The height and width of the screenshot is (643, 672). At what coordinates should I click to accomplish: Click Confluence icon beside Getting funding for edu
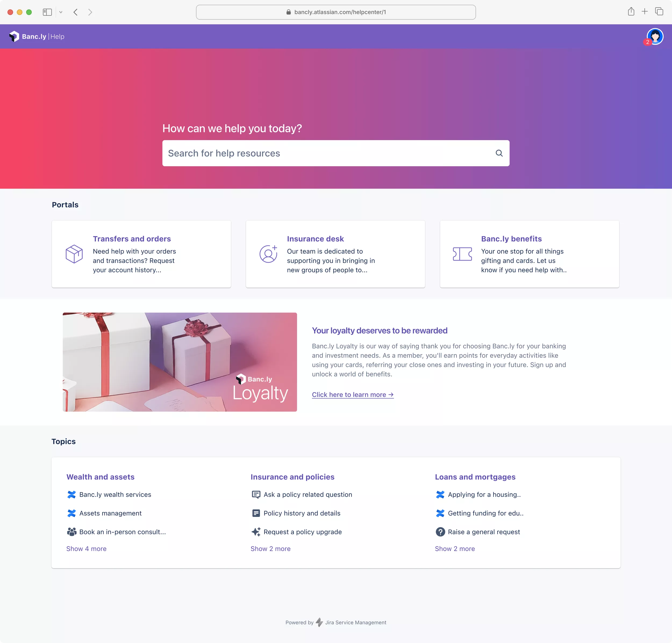click(x=440, y=513)
